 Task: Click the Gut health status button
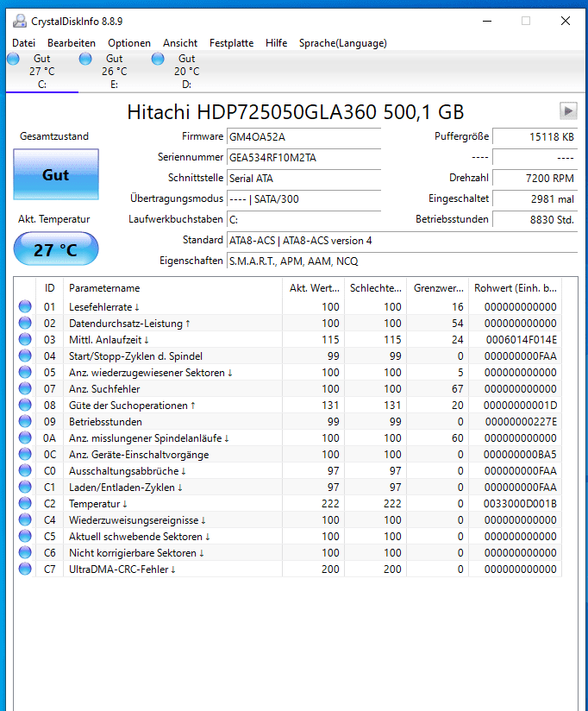click(56, 174)
